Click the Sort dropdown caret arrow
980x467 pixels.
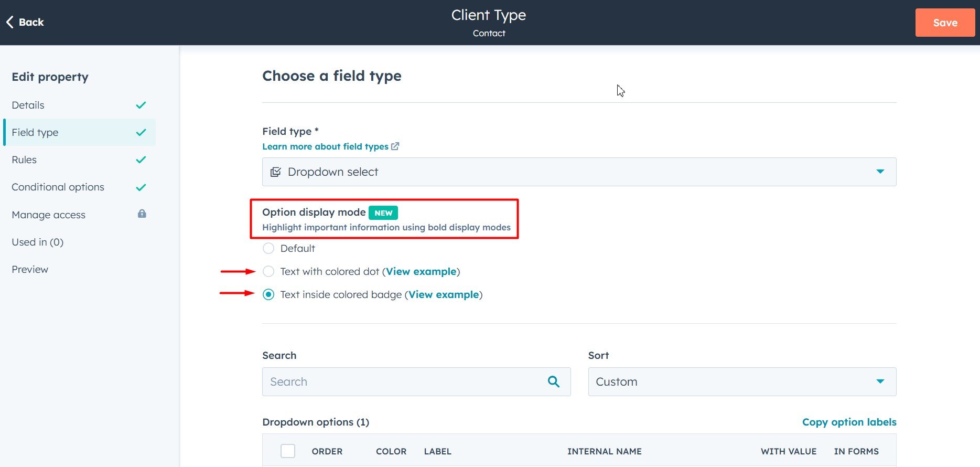point(880,381)
